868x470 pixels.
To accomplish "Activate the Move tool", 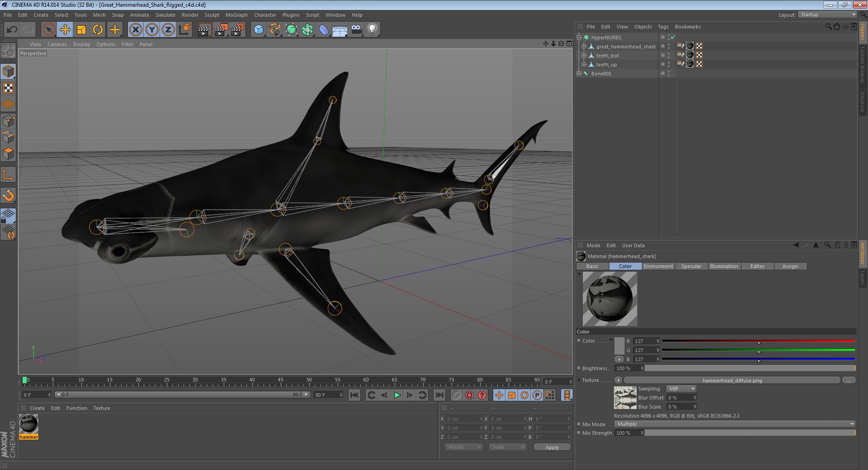I will point(65,30).
